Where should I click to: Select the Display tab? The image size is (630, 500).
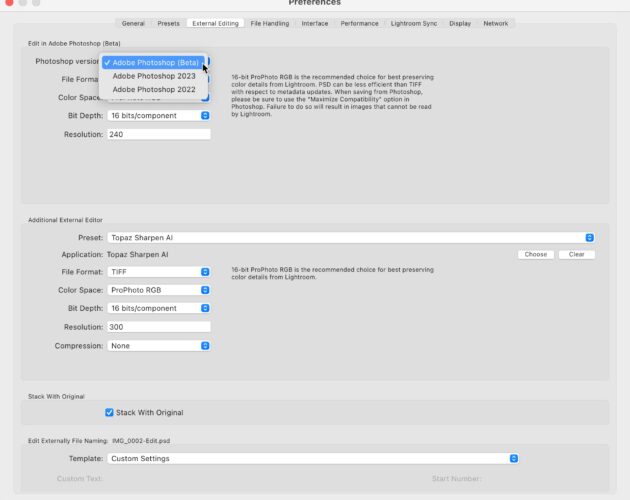(x=460, y=23)
